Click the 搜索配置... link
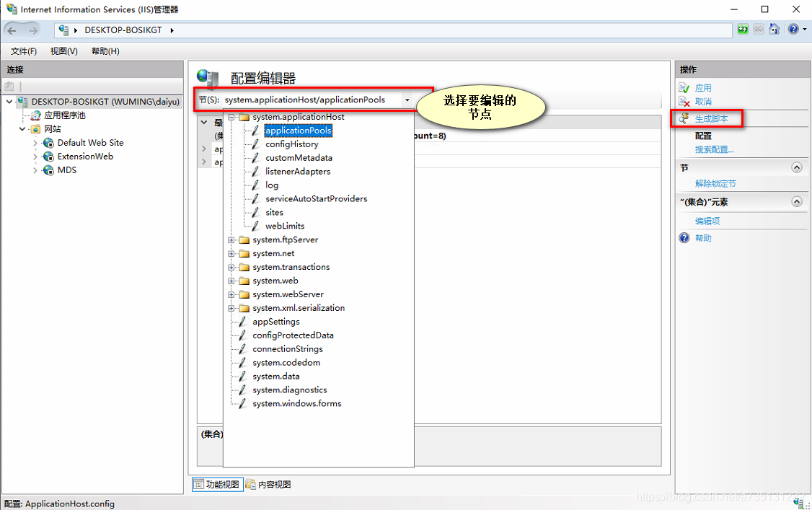 [715, 149]
